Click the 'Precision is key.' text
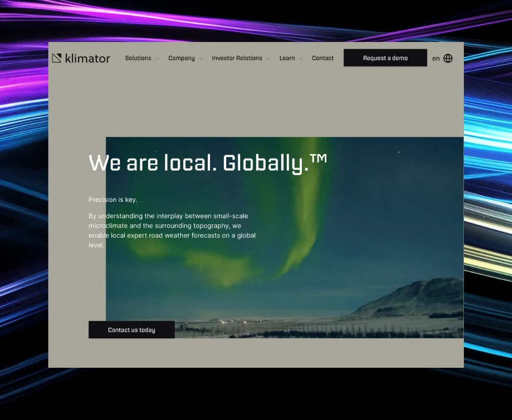Screen dimensions: 512x420 [x=113, y=200]
